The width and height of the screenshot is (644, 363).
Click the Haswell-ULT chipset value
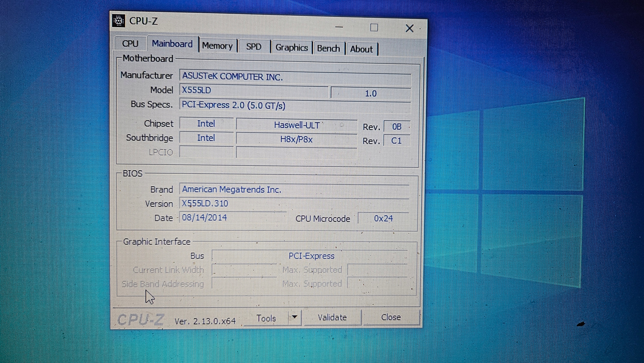click(297, 125)
